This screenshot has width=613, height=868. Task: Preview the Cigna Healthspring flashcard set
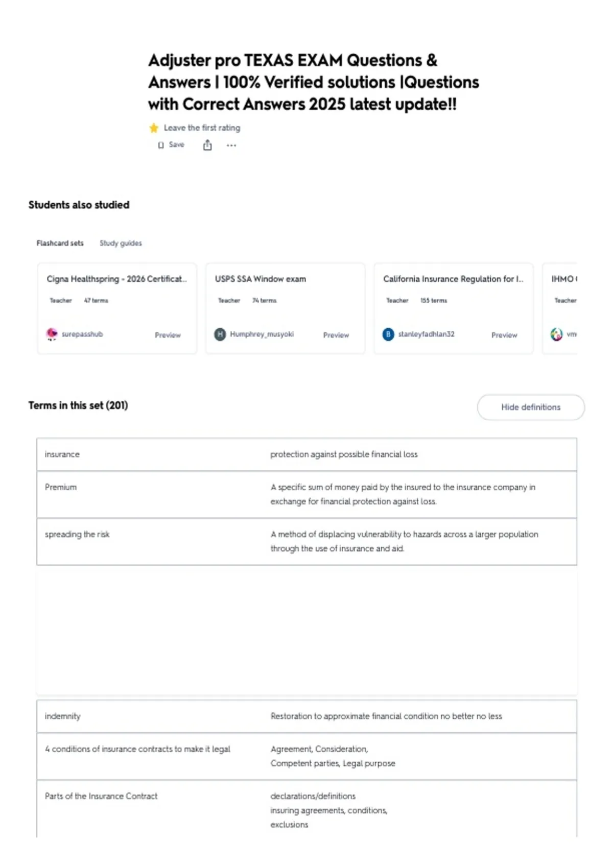168,335
